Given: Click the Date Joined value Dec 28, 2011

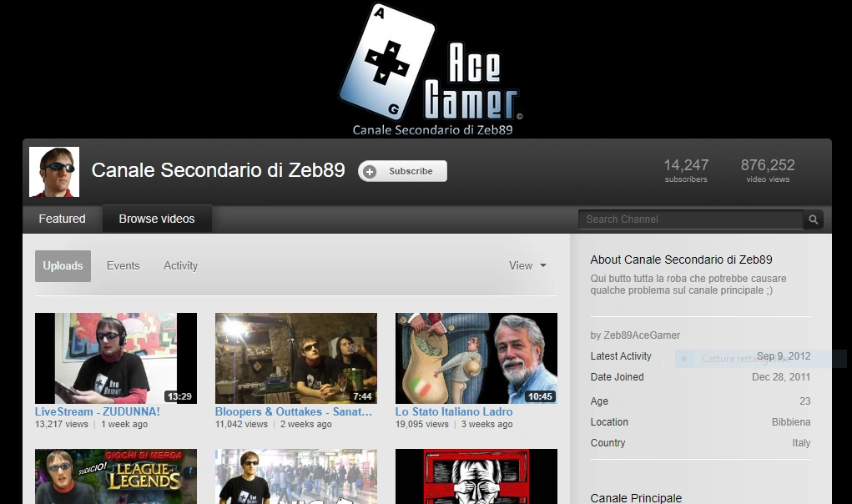Looking at the screenshot, I should [x=781, y=377].
